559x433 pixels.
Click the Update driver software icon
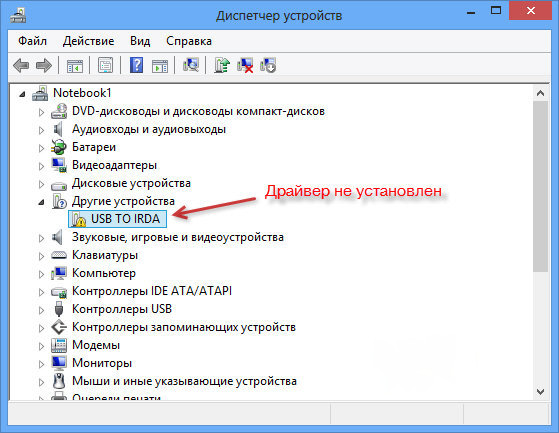(x=222, y=66)
